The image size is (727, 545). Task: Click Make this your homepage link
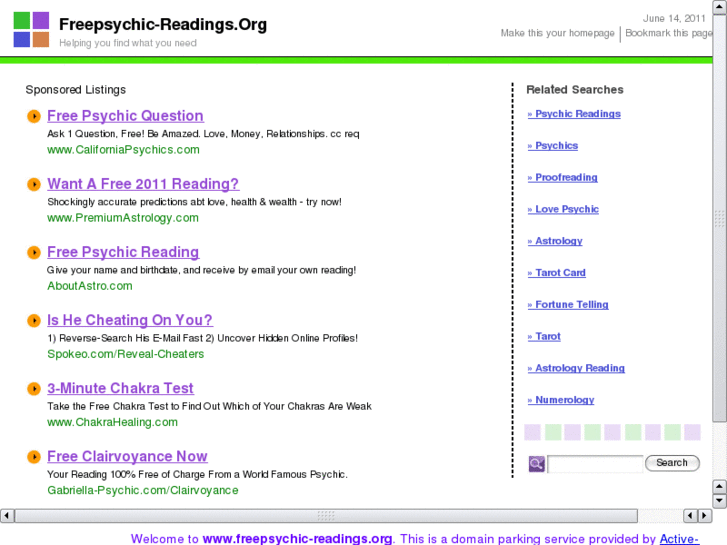(557, 33)
